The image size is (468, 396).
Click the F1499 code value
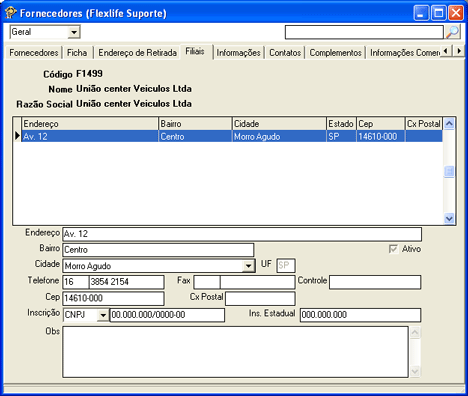click(89, 74)
